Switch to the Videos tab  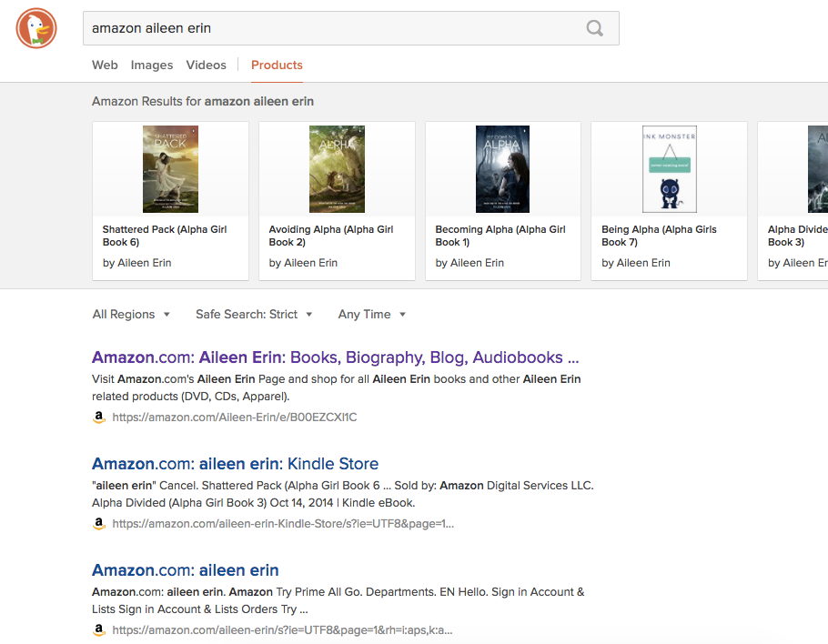(206, 65)
